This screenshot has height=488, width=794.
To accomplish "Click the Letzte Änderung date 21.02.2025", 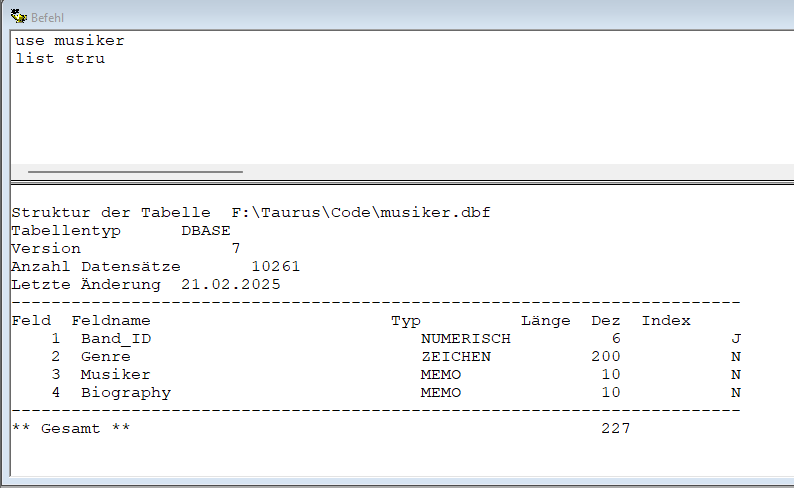I will click(231, 285).
